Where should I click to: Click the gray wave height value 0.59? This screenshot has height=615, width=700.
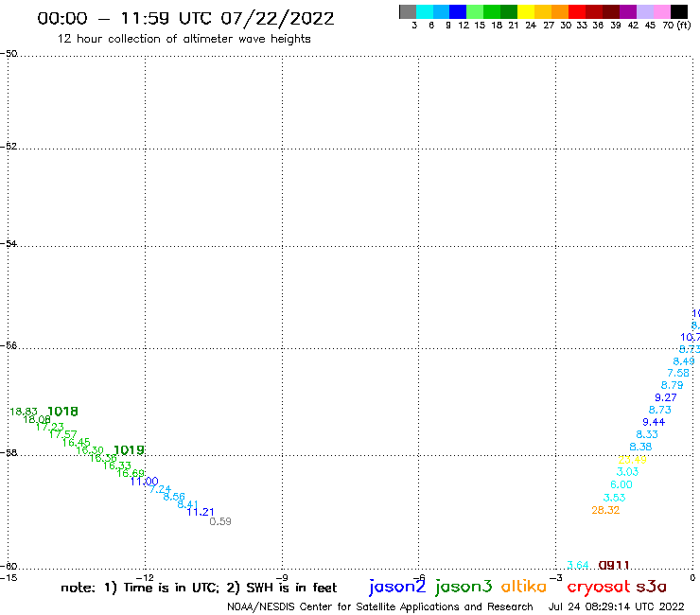pyautogui.click(x=220, y=521)
